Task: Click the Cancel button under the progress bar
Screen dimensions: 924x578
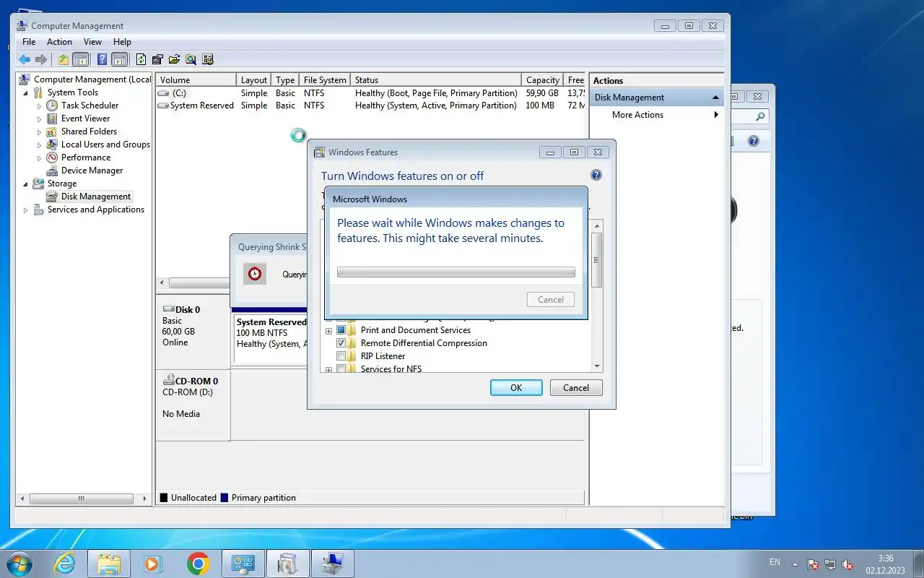Action: point(551,299)
